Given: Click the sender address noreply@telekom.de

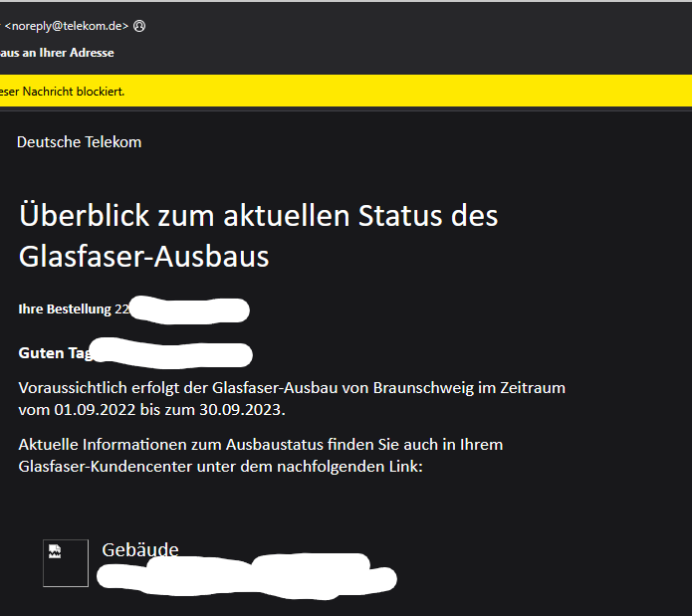Looking at the screenshot, I should [66, 26].
